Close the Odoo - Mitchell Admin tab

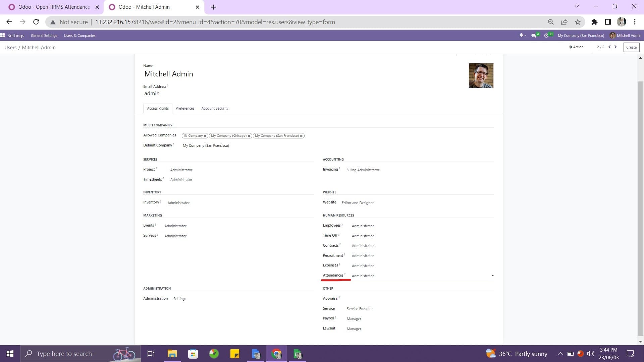(x=197, y=7)
